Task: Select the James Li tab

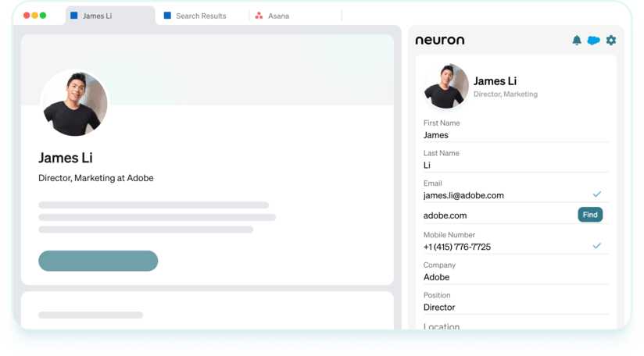Action: coord(98,16)
